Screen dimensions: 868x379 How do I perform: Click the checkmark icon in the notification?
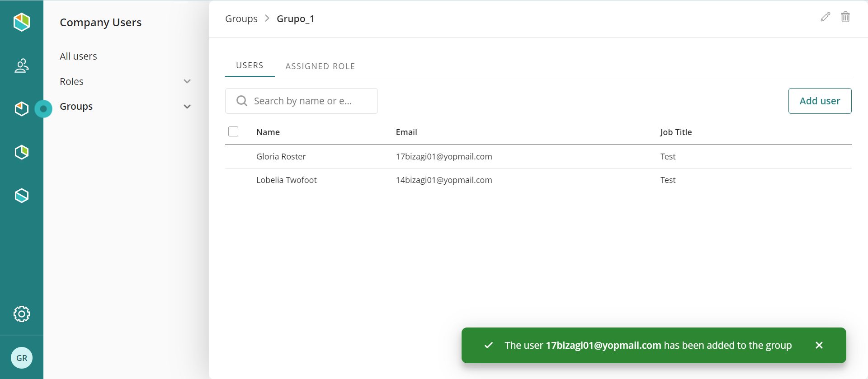489,345
